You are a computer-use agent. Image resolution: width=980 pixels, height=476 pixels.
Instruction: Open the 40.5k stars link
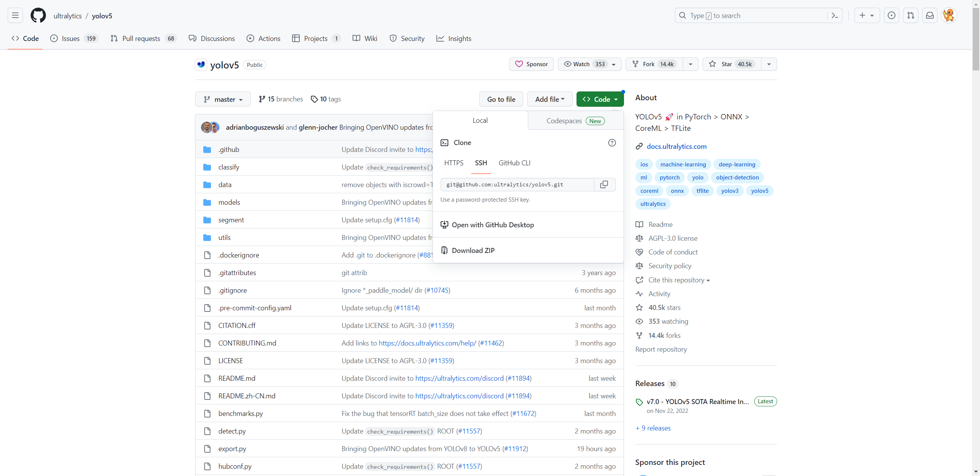click(664, 308)
